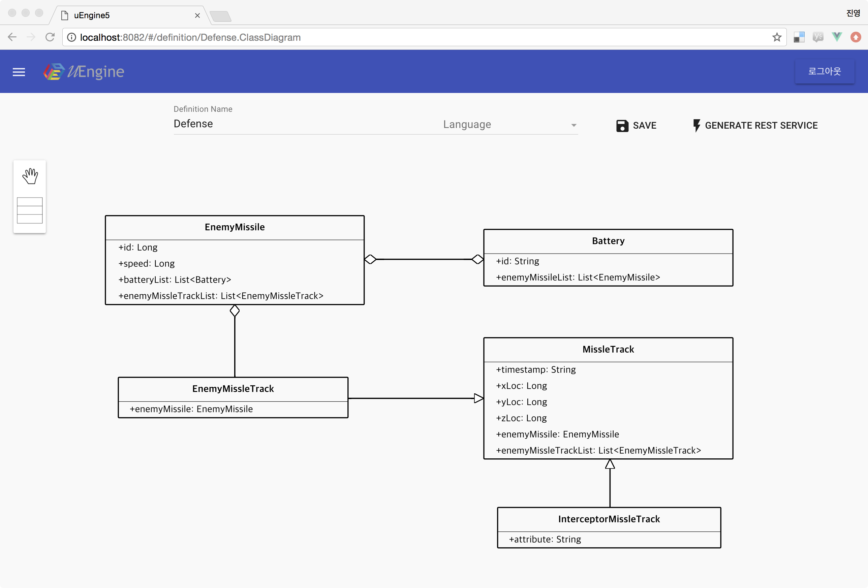Image resolution: width=868 pixels, height=588 pixels.
Task: Click EnemyMissleTrack '+enemyMissile: EnemyMissile' attribute
Action: coord(191,409)
